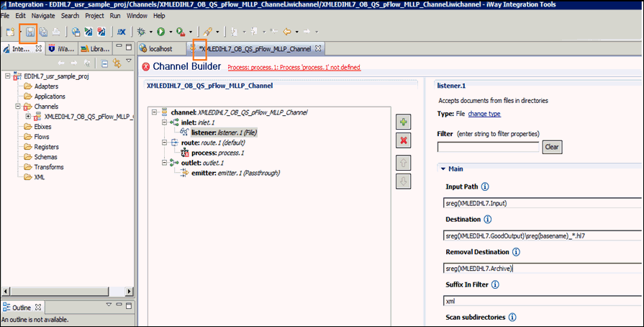Click the green Run toolbar icon
This screenshot has width=644, height=327.
click(x=161, y=32)
